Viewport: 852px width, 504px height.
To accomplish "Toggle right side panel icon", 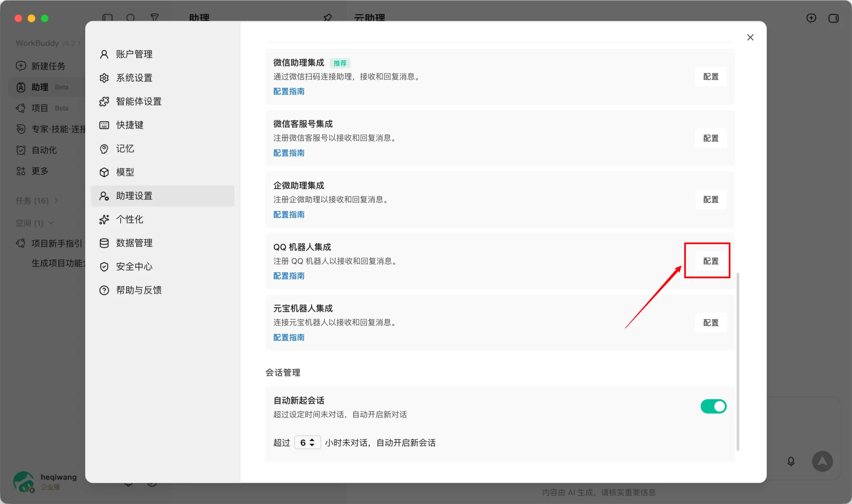I will point(833,18).
